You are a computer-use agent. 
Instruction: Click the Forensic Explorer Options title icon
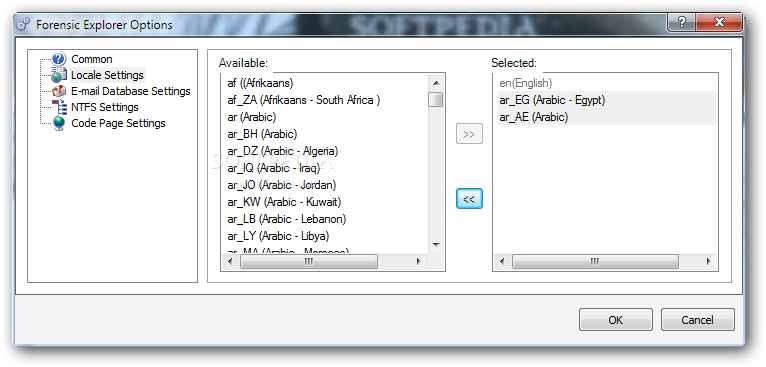(23, 25)
